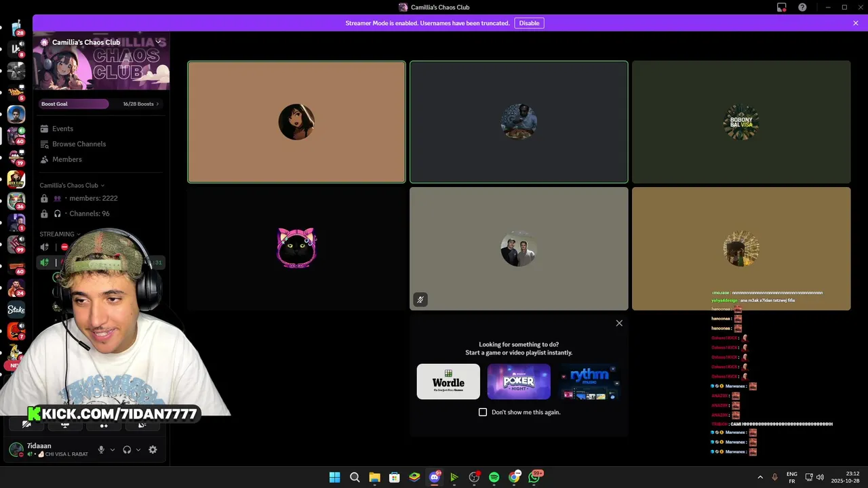Screen dimensions: 868x488
Task: Open the server icon with badge 19
Action: click(16, 157)
